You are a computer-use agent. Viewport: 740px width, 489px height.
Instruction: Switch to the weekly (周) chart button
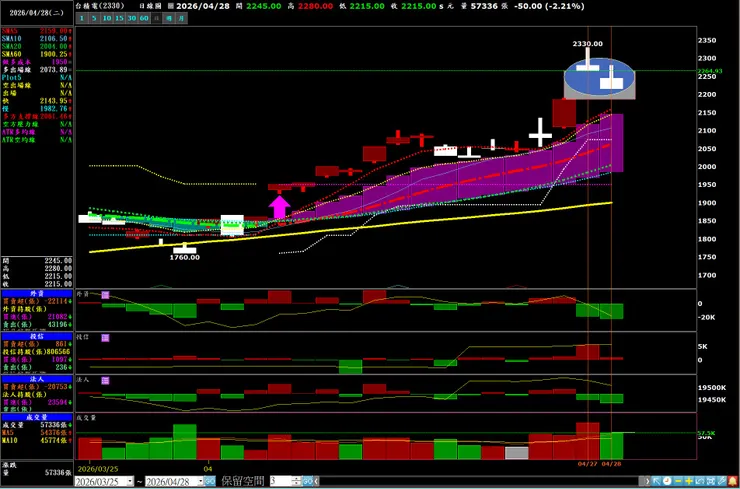169,18
